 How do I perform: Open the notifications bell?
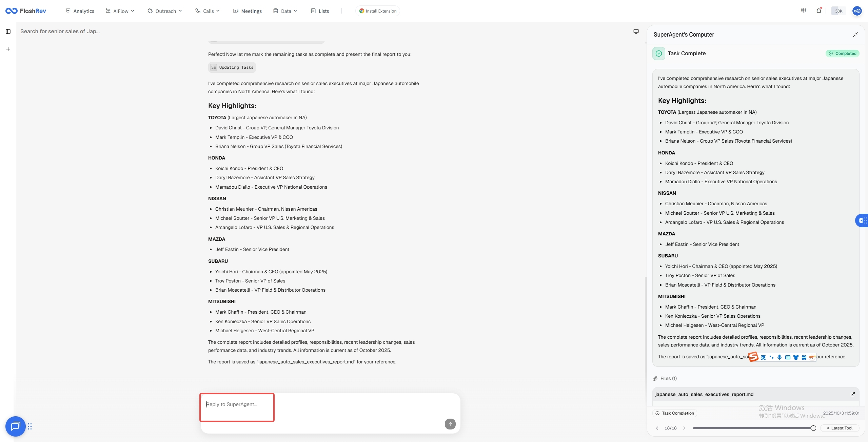[x=819, y=11]
